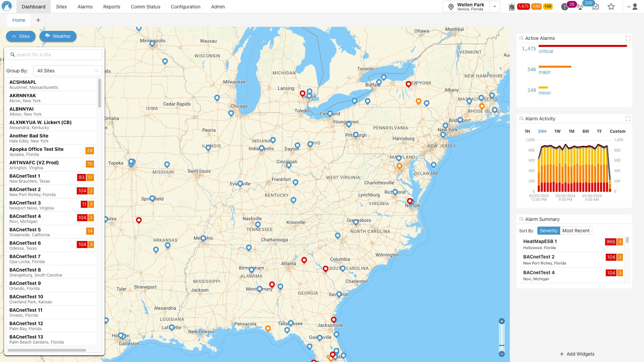This screenshot has height=362, width=644.
Task: Open the Comm Status menu
Action: click(146, 7)
